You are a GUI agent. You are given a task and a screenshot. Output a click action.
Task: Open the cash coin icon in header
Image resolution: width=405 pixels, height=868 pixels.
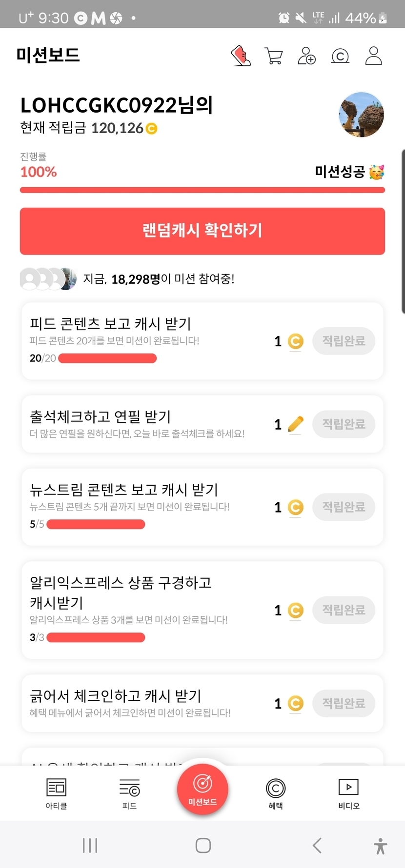point(340,56)
